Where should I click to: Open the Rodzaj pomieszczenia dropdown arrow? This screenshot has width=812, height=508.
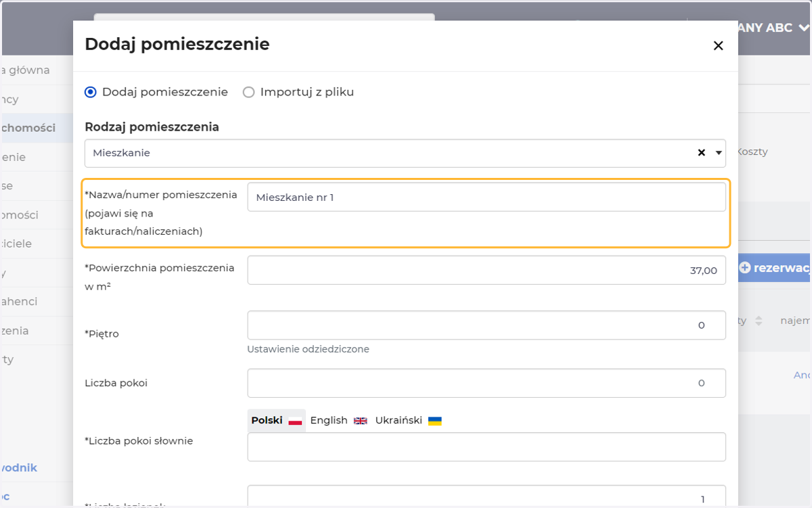(x=719, y=153)
